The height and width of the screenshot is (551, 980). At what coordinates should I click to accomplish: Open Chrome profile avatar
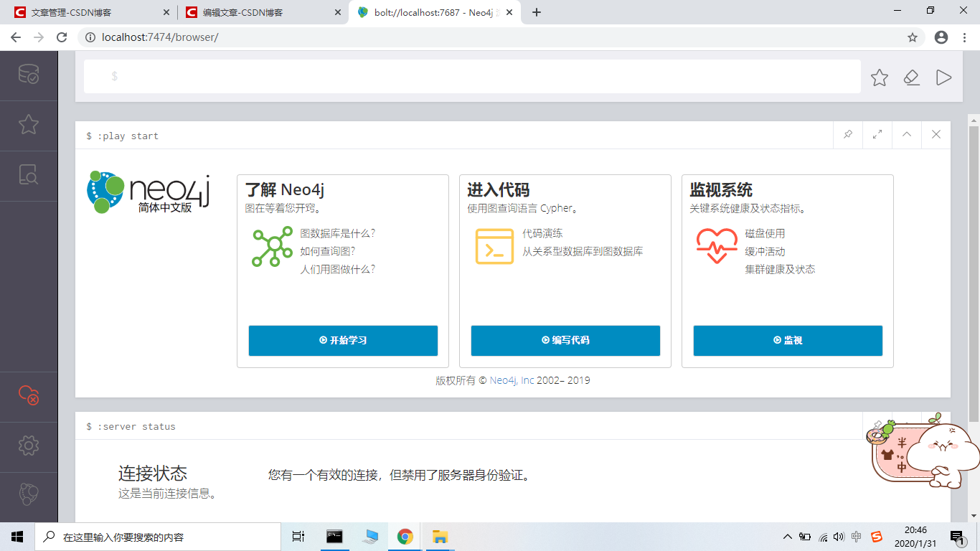click(941, 37)
